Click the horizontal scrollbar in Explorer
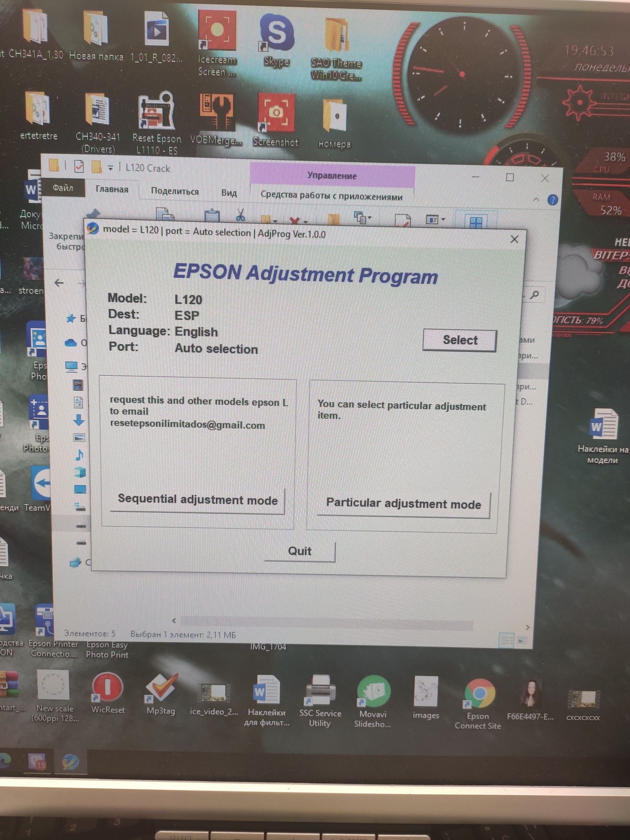 (x=327, y=622)
